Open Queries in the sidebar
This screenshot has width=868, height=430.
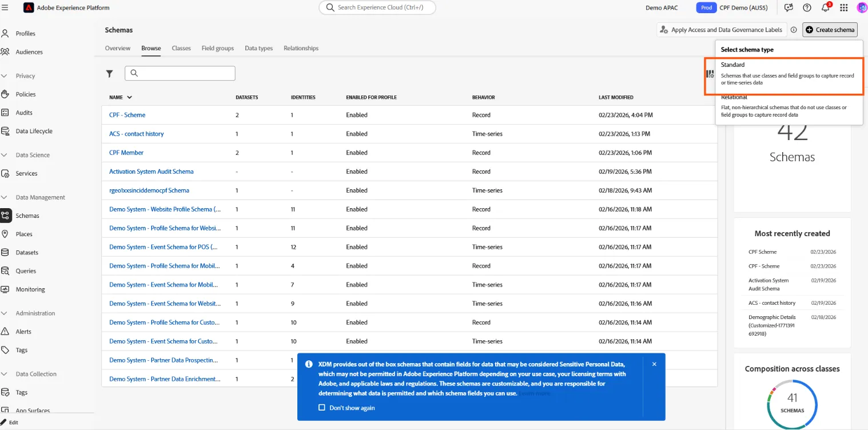pyautogui.click(x=26, y=271)
